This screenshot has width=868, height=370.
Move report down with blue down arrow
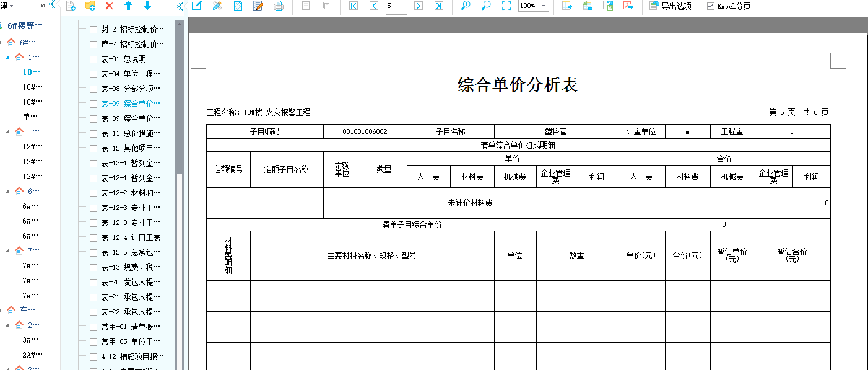coord(147,6)
